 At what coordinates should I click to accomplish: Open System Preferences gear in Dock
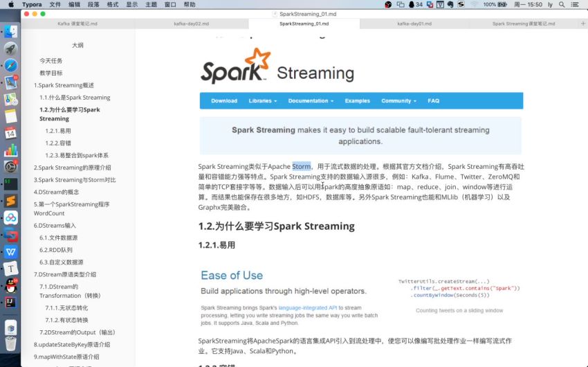[x=10, y=167]
